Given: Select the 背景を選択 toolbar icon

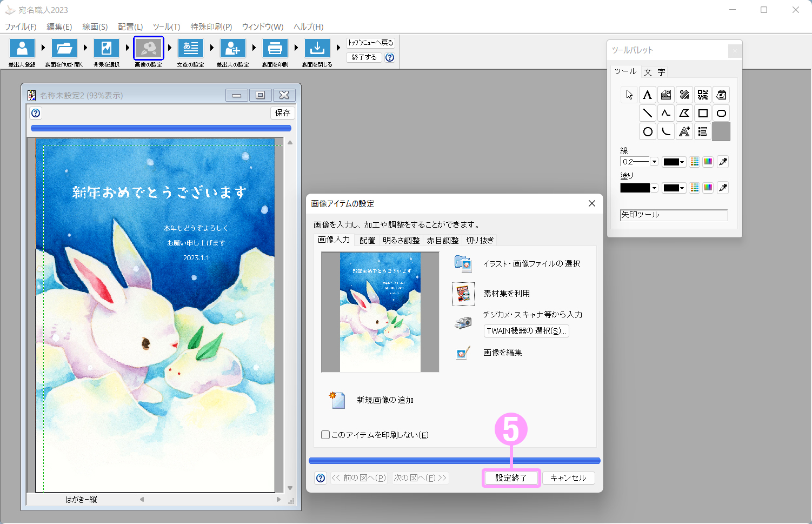Looking at the screenshot, I should (107, 49).
